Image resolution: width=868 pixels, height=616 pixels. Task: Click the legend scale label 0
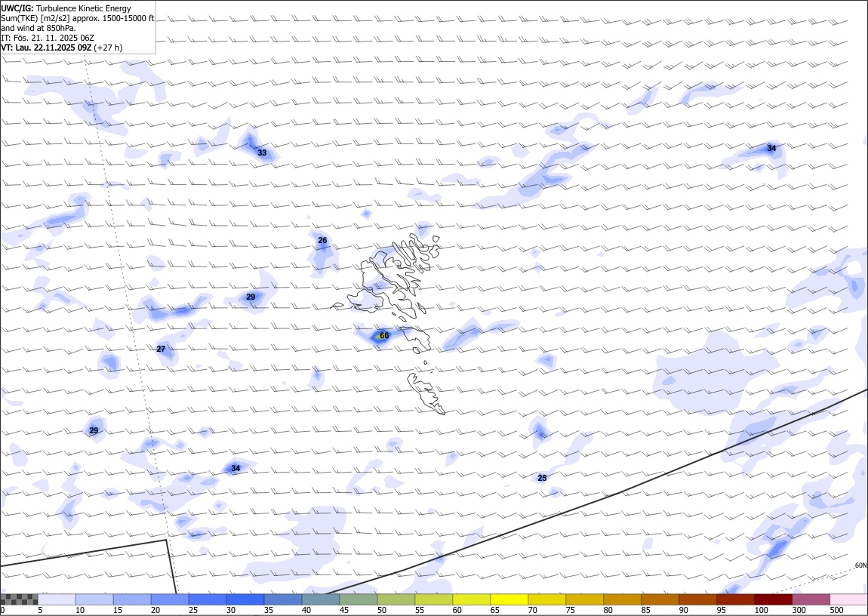tap(3, 611)
